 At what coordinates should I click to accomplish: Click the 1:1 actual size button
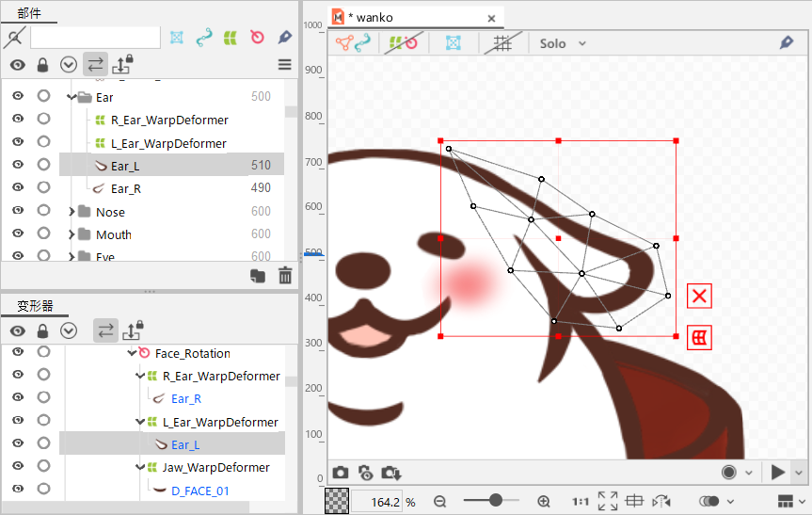click(x=581, y=502)
